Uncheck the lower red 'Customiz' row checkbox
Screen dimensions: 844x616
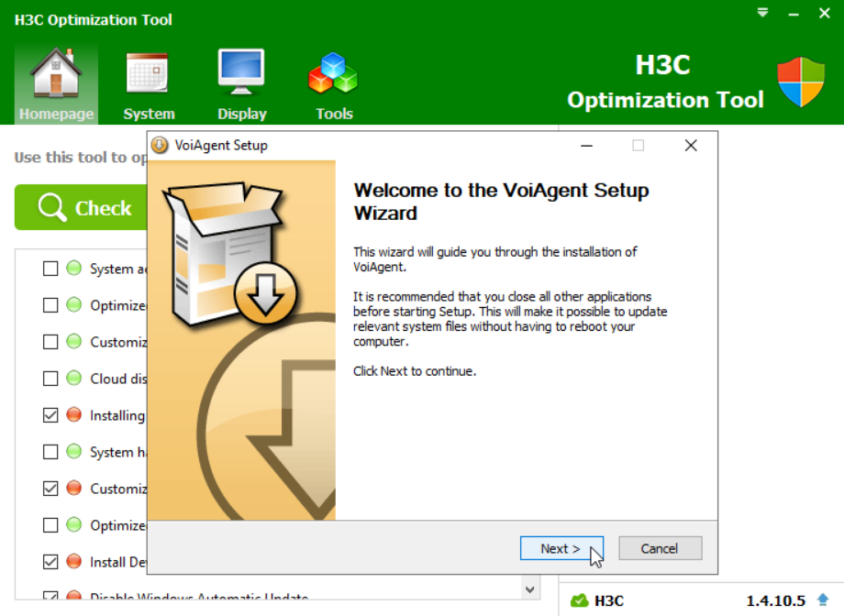50,489
